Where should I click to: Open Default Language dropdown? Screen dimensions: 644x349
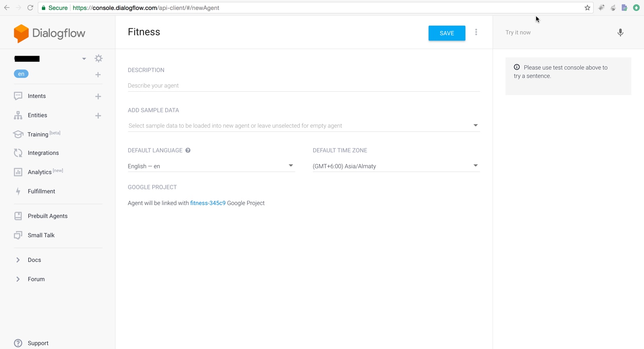[211, 166]
